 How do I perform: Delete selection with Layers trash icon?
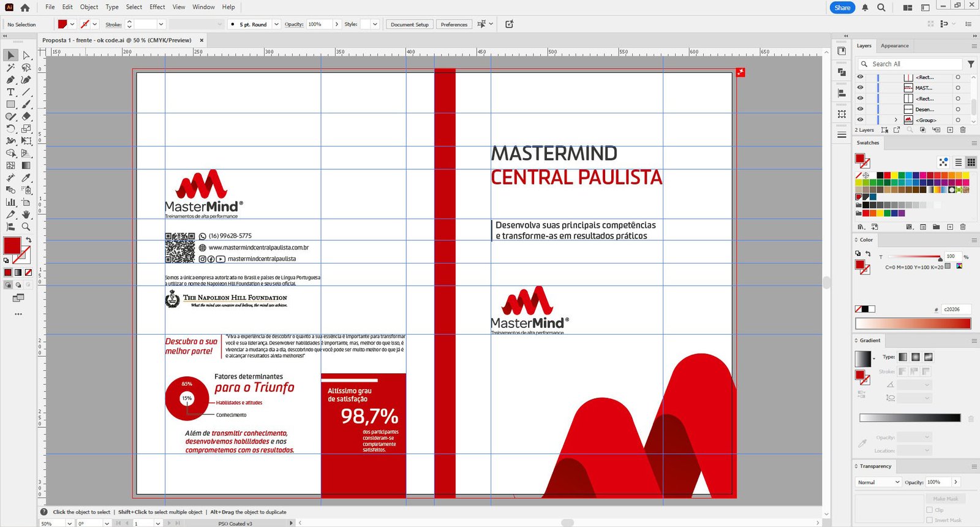[963, 130]
